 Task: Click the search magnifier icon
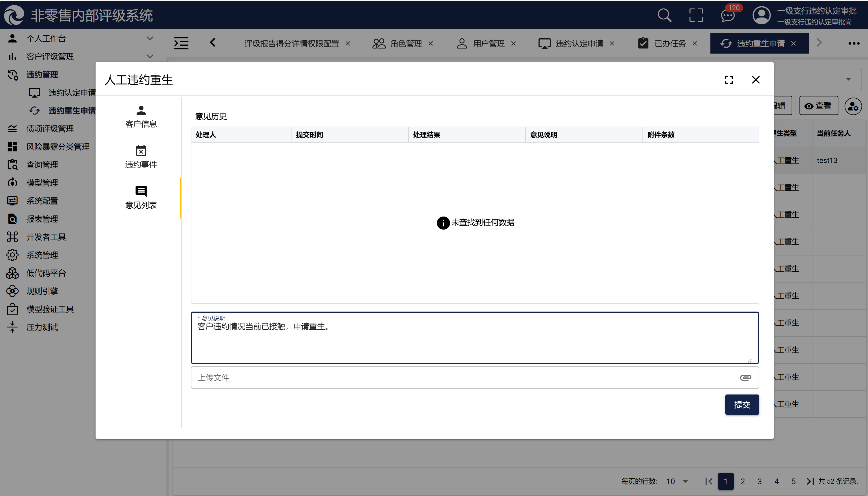[x=664, y=15]
